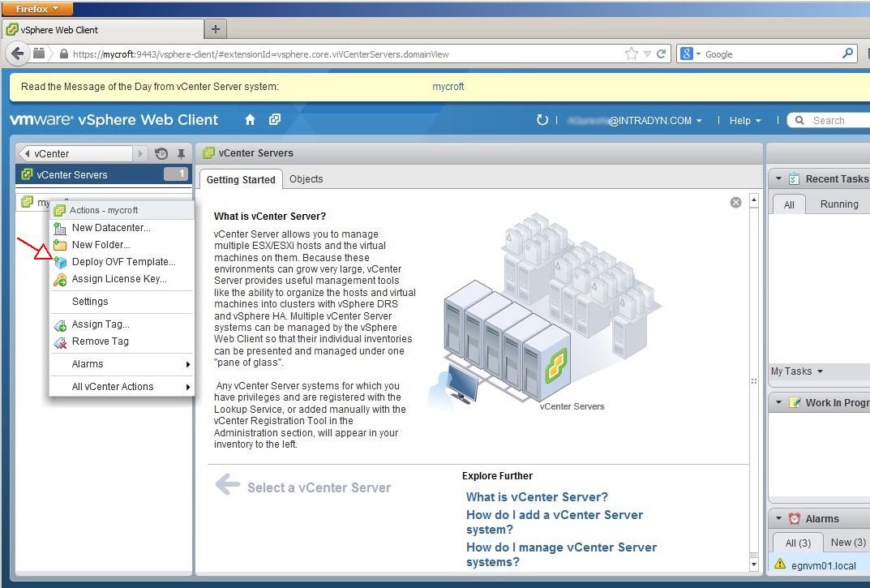Bookmark this page with the star

[x=632, y=54]
